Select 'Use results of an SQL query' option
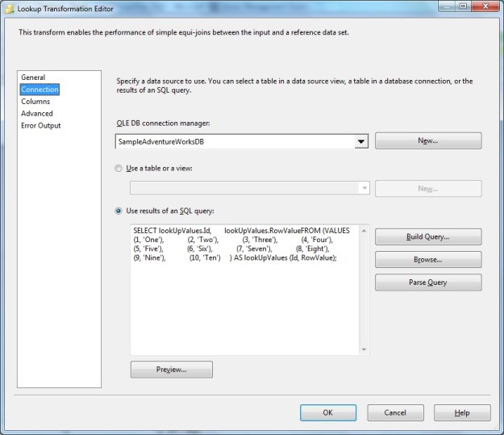Image resolution: width=504 pixels, height=435 pixels. [120, 211]
